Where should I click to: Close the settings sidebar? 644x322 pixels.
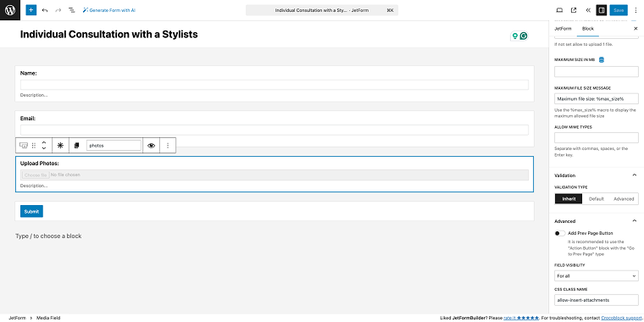click(x=636, y=28)
